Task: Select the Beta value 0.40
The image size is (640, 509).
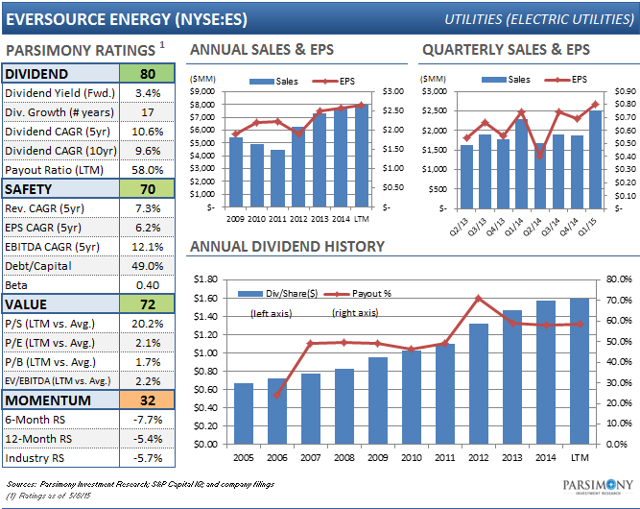Action: click(x=147, y=285)
